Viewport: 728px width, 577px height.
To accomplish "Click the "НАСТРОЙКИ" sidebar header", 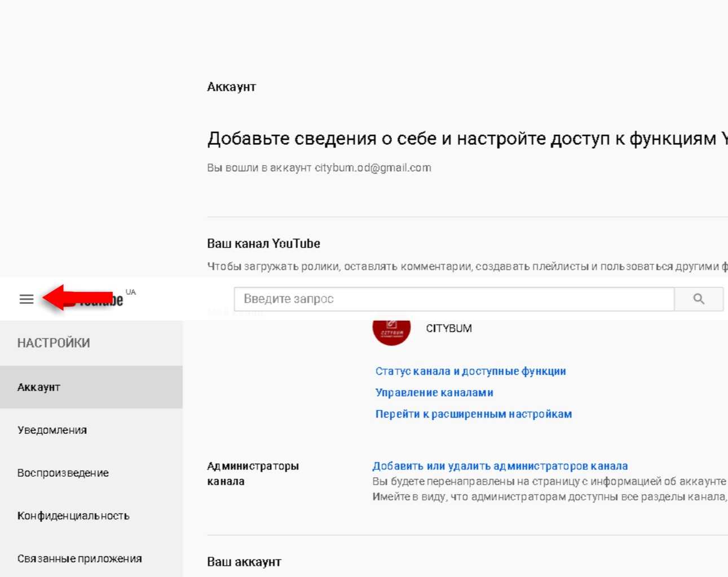I will 54,343.
